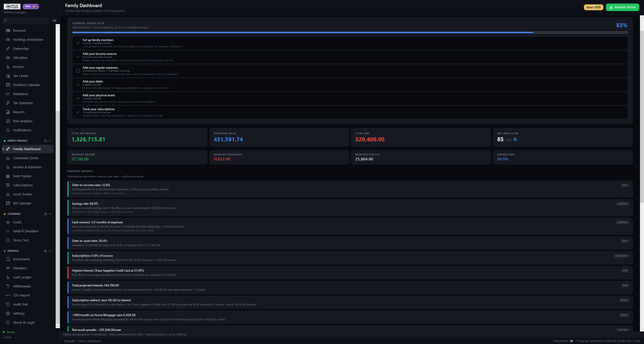This screenshot has height=344, width=644.
Task: Switch to the Command Center page
Action: tap(26, 158)
